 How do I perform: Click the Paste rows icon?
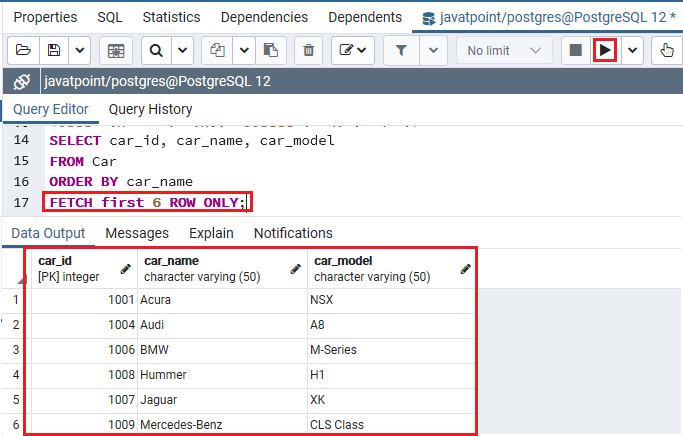pyautogui.click(x=271, y=51)
